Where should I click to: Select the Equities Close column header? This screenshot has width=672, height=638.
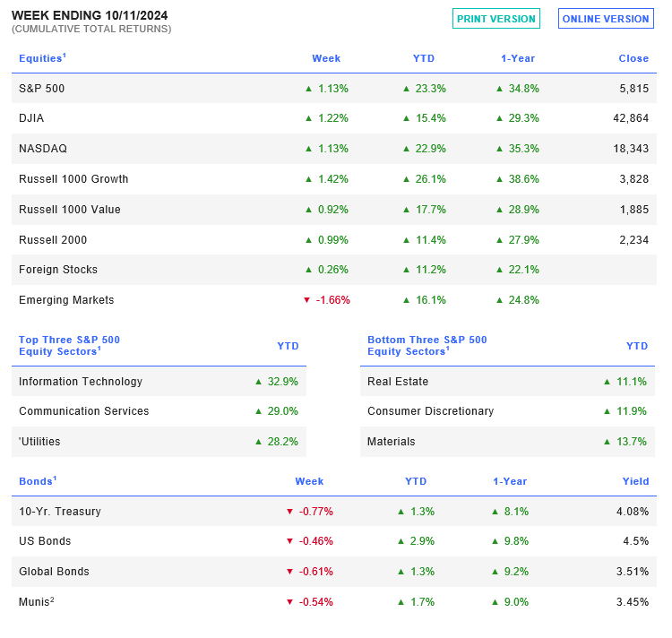tap(633, 58)
